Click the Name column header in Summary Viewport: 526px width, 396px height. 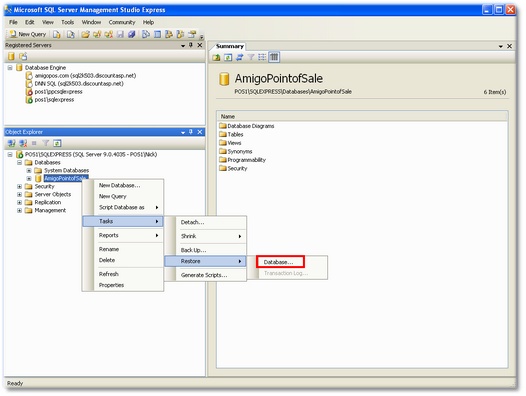pyautogui.click(x=362, y=116)
